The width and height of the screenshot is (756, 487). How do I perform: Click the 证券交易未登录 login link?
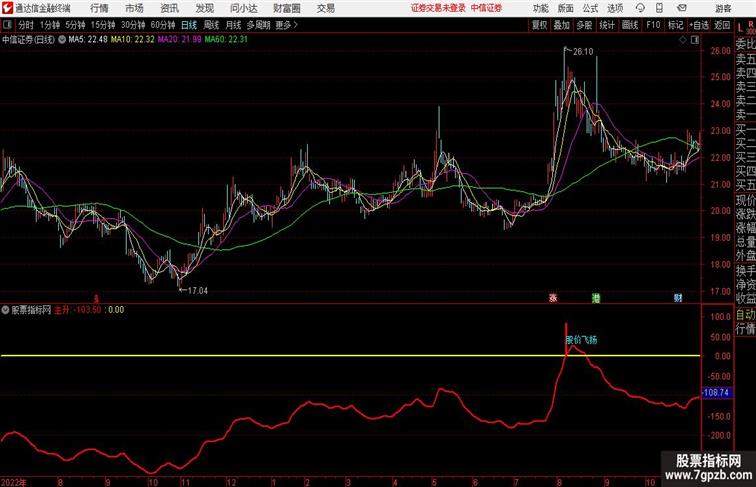(438, 8)
